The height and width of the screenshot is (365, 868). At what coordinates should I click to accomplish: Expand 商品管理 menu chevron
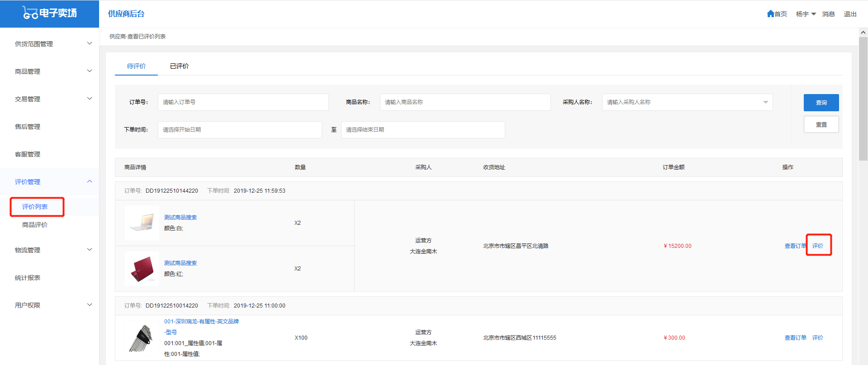point(90,71)
